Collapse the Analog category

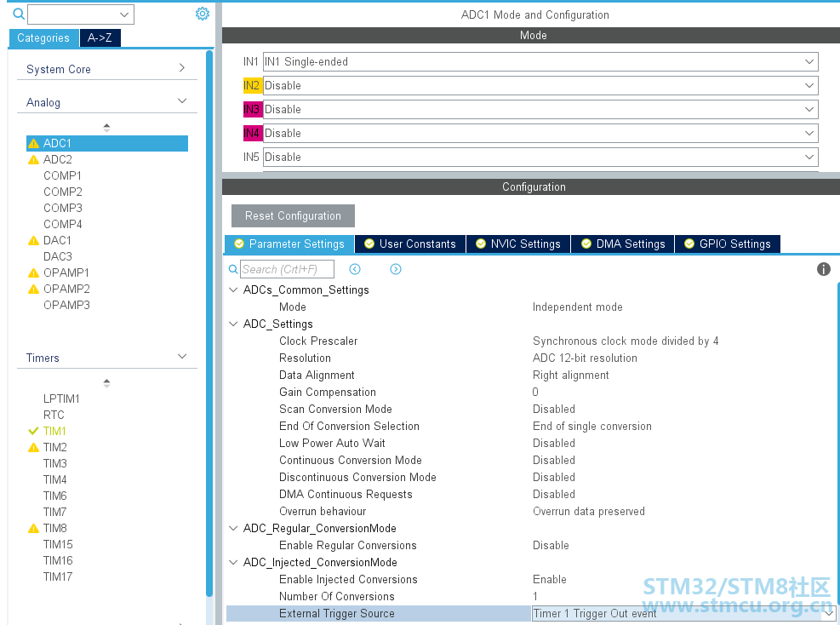[x=182, y=100]
